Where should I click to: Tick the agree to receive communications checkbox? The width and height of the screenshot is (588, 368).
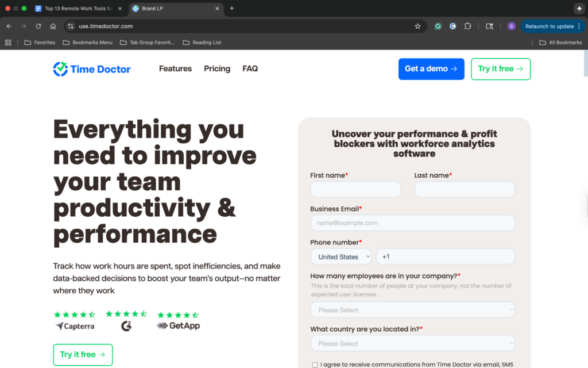315,365
